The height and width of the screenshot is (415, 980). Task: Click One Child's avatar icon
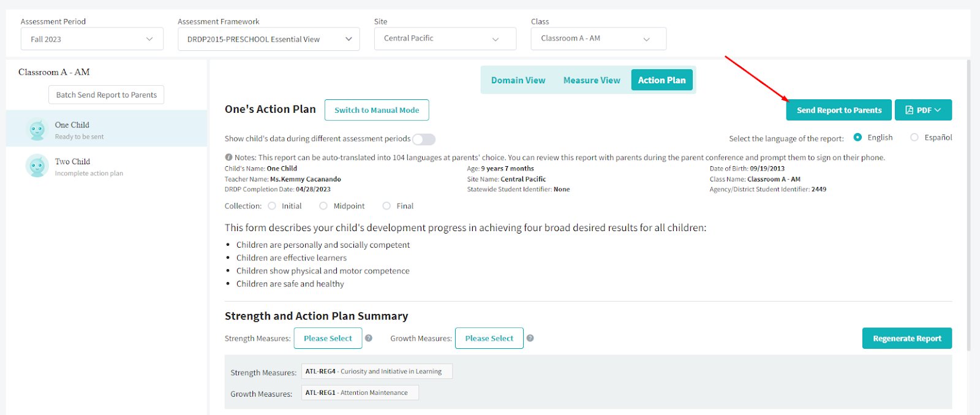click(37, 129)
